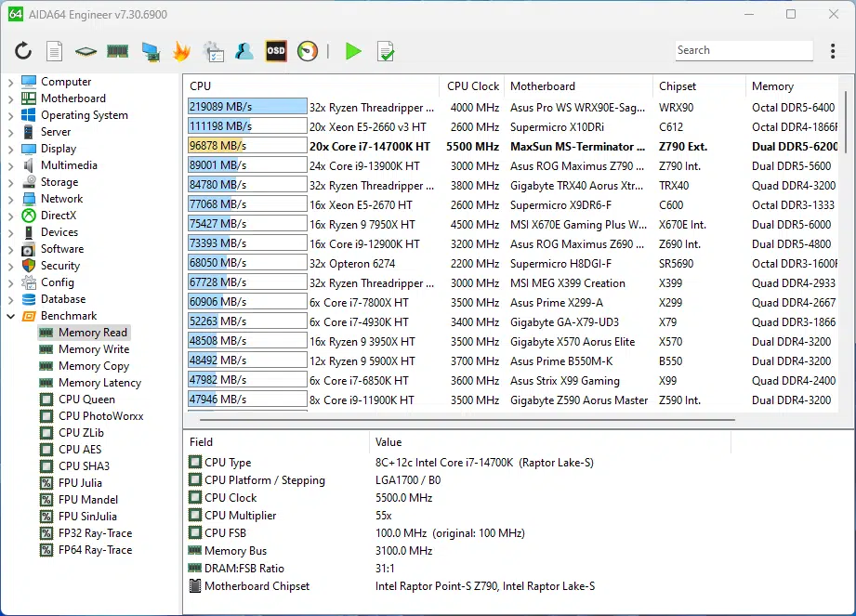Image resolution: width=856 pixels, height=616 pixels.
Task: Expand the Computer tree node
Action: [x=10, y=82]
